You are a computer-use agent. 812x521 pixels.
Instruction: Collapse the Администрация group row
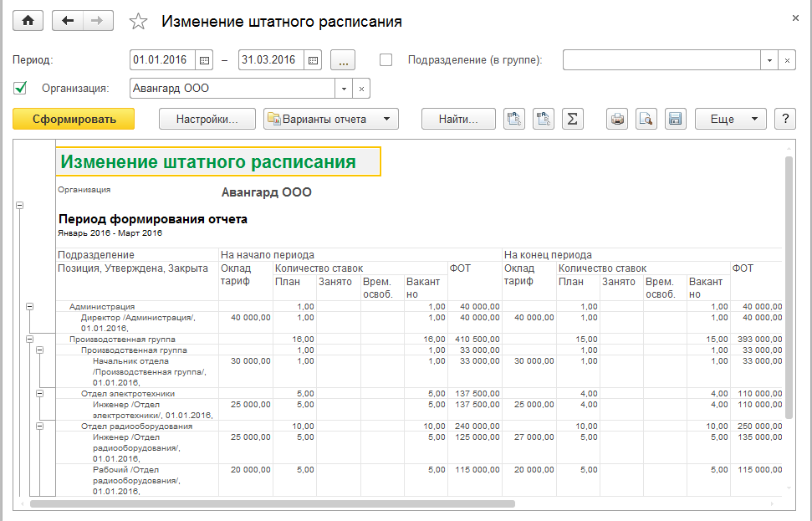[30, 307]
